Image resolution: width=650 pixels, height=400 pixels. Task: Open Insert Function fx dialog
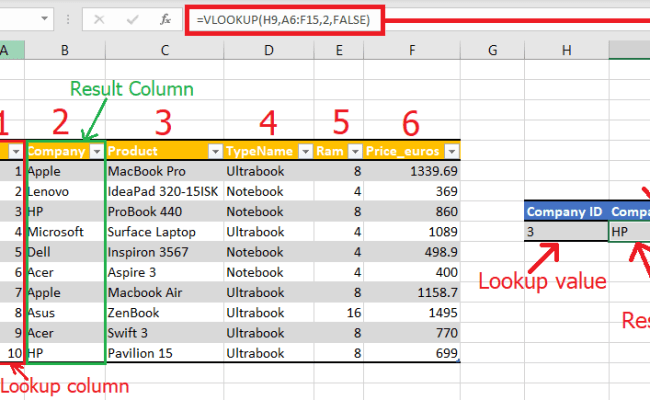[x=165, y=19]
